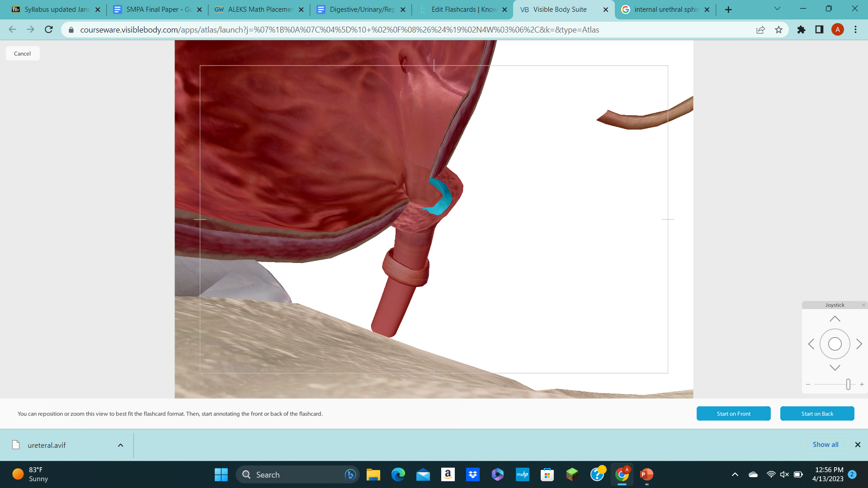
Task: Close the Joystick panel
Action: click(x=863, y=305)
